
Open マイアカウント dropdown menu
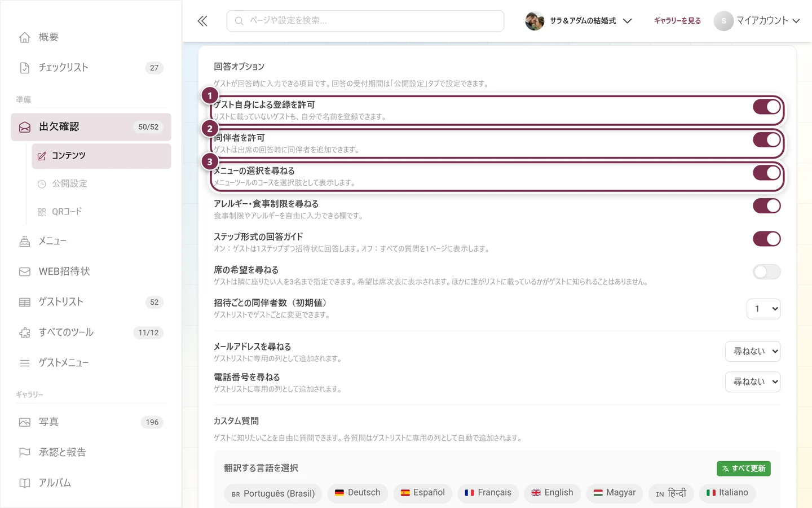(x=757, y=21)
